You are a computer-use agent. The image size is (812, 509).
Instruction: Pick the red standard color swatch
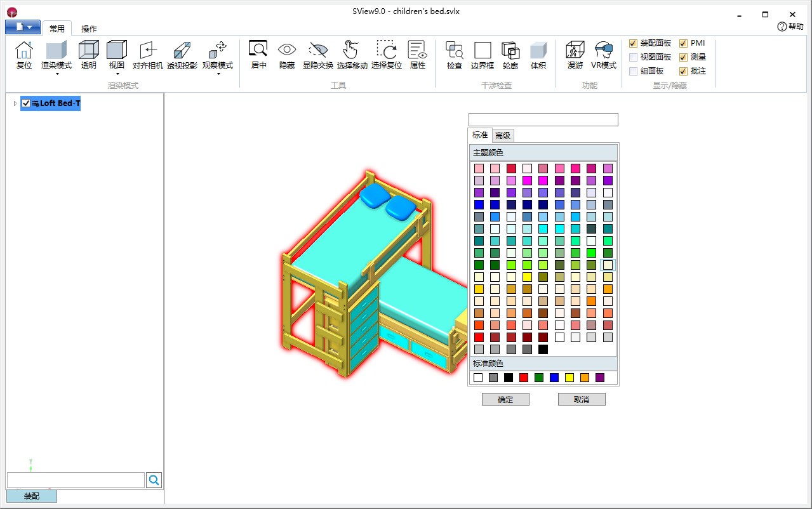524,378
